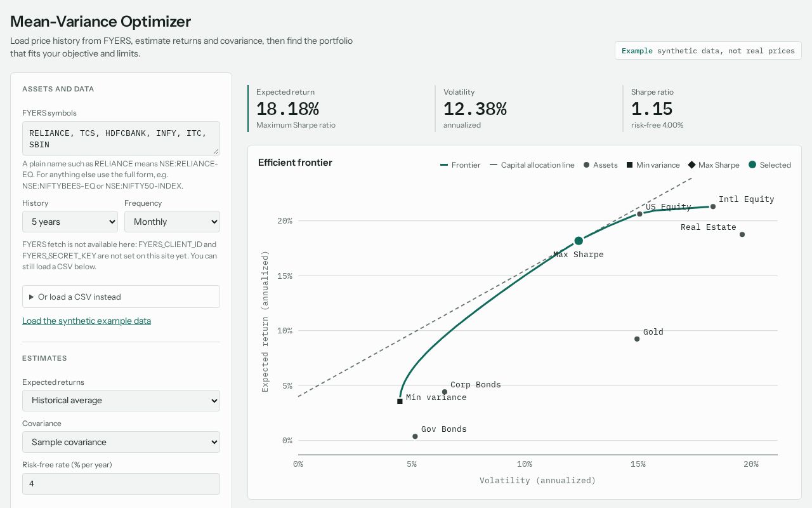Click the Selected legend circle
The image size is (812, 508).
[x=752, y=165]
